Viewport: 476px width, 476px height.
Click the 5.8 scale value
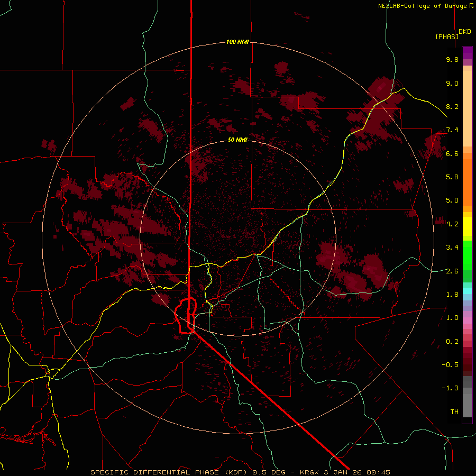click(x=452, y=177)
